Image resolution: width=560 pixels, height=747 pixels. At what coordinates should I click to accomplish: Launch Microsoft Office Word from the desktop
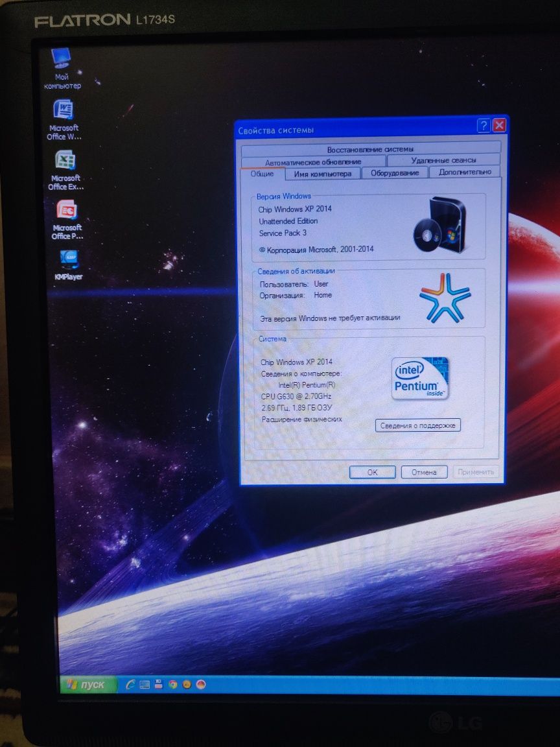pos(64,120)
